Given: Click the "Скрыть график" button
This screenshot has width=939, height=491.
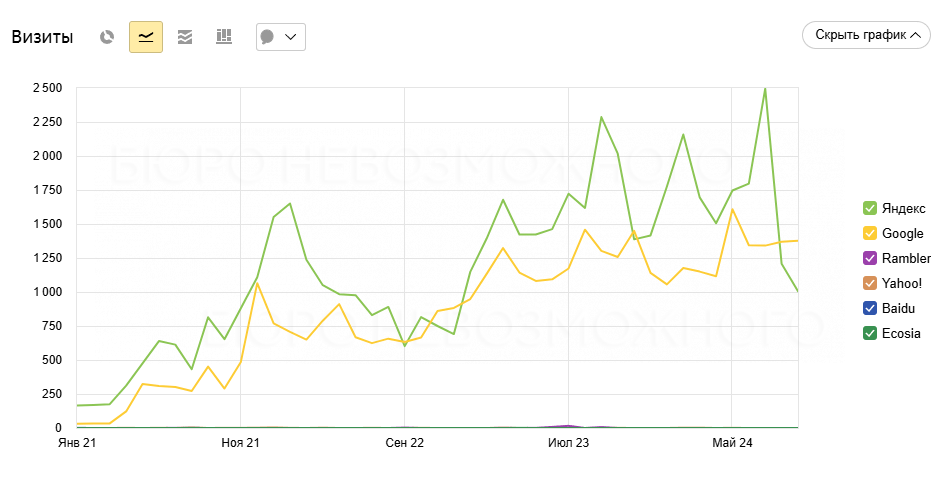Looking at the screenshot, I should [866, 35].
